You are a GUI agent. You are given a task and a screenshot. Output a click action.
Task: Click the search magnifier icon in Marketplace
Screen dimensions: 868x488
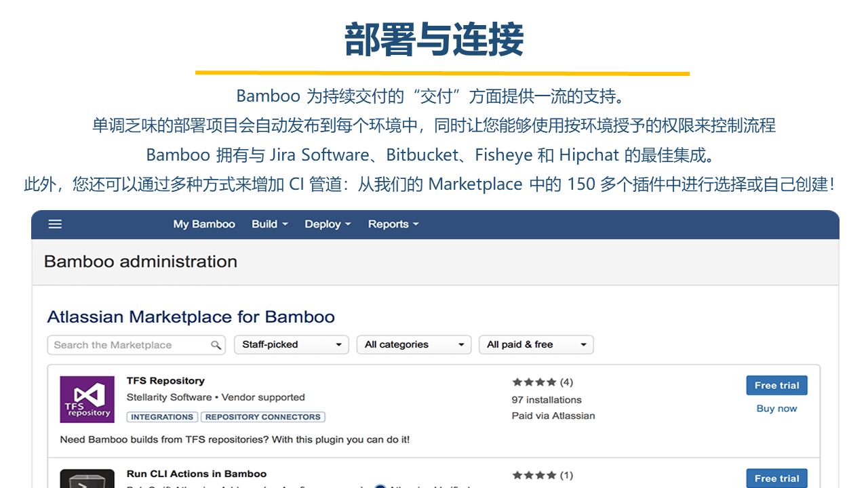point(216,345)
